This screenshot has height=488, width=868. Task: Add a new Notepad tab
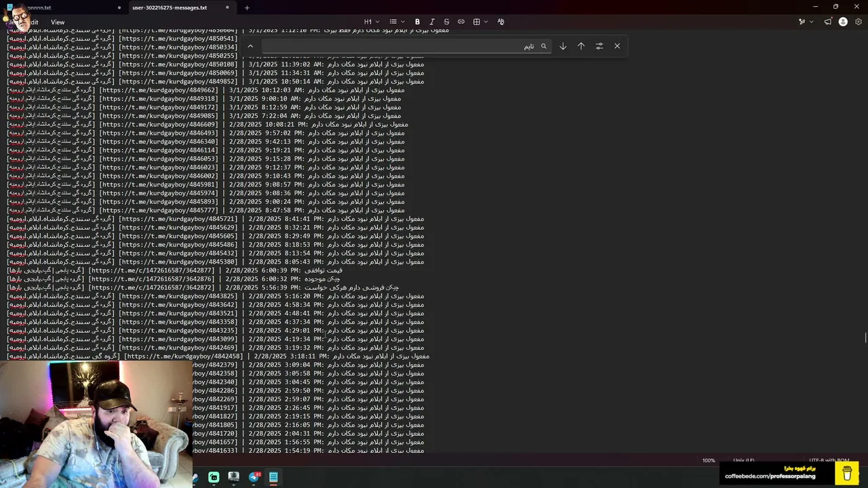[x=247, y=7]
